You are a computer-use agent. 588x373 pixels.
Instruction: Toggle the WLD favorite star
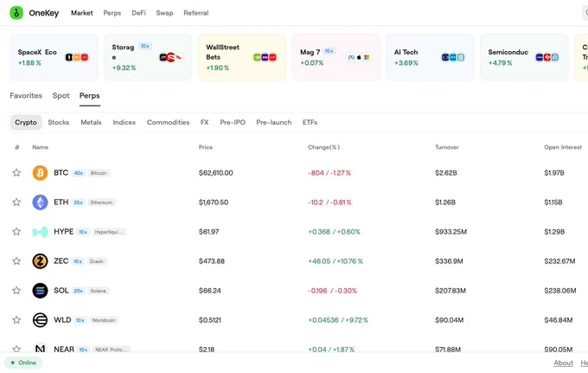(16, 319)
